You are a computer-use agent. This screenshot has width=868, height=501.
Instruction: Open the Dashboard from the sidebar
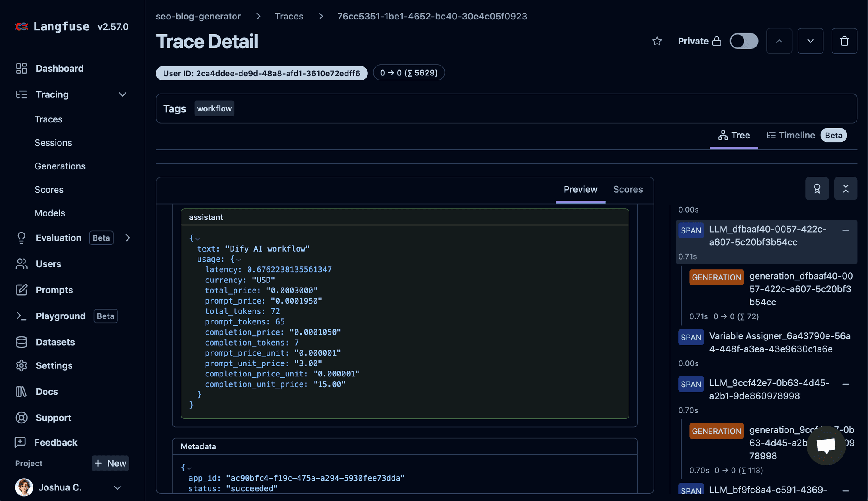click(59, 68)
